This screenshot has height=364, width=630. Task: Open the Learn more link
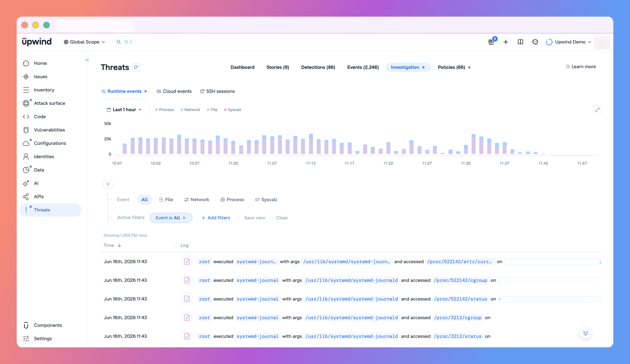point(581,67)
